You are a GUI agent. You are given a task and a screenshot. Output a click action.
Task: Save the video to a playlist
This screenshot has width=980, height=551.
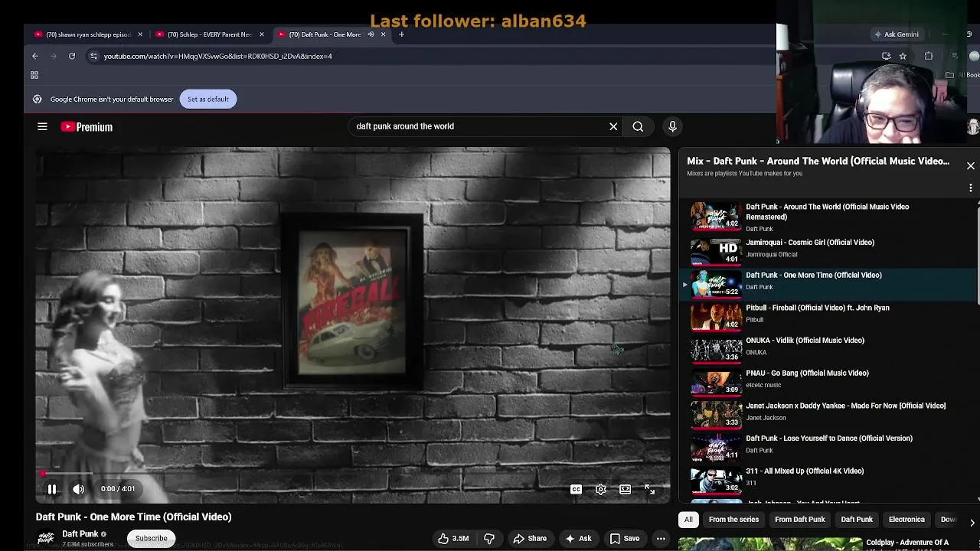coord(625,539)
